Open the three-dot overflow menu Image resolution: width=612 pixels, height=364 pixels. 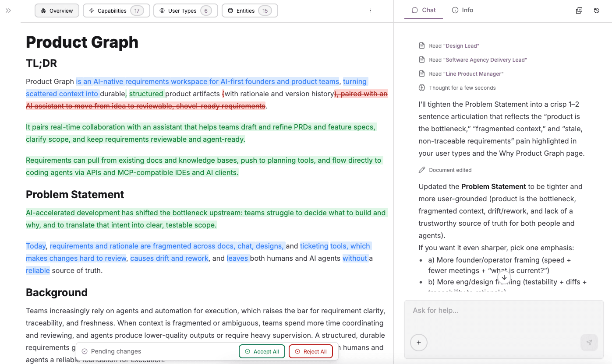coord(371,10)
